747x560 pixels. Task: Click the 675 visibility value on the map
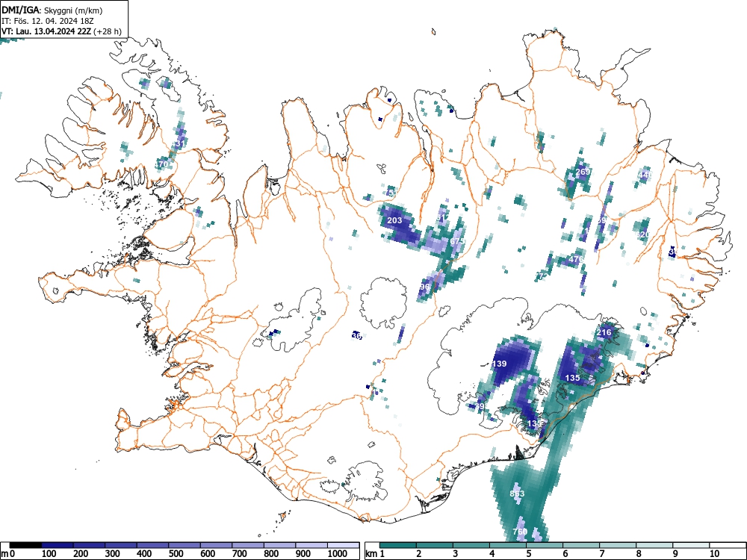click(x=457, y=241)
